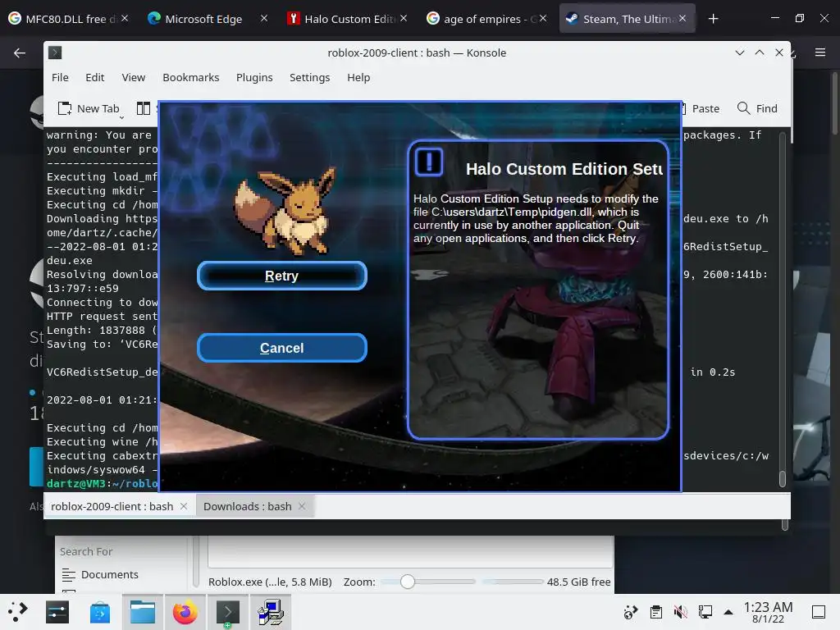Click the Eevee sprite image in the setup window
840x630 pixels.
[x=285, y=210]
